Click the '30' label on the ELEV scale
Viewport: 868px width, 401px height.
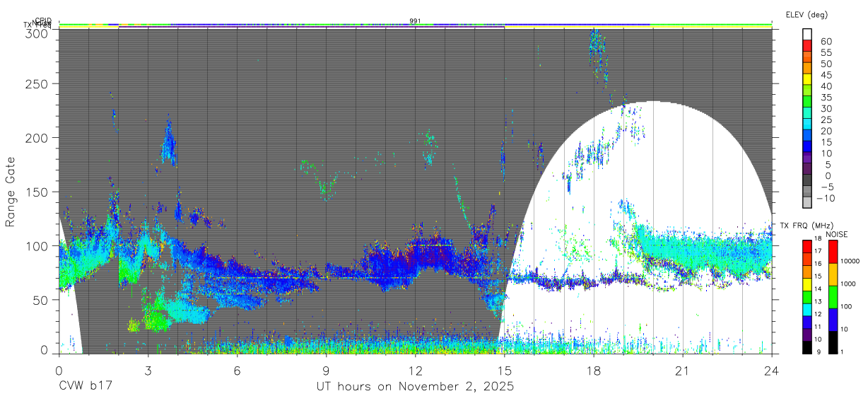(826, 108)
